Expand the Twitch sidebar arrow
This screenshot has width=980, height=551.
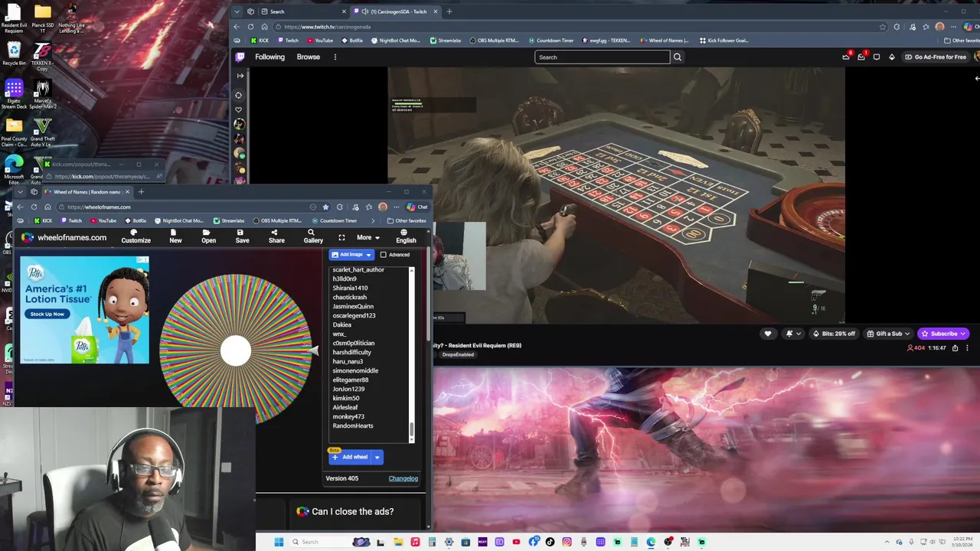point(240,76)
